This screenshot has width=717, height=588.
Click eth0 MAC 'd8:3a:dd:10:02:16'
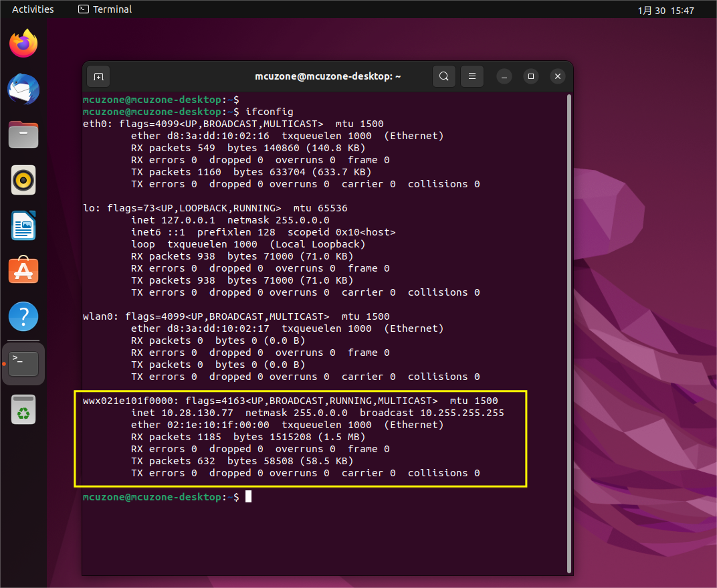point(218,136)
